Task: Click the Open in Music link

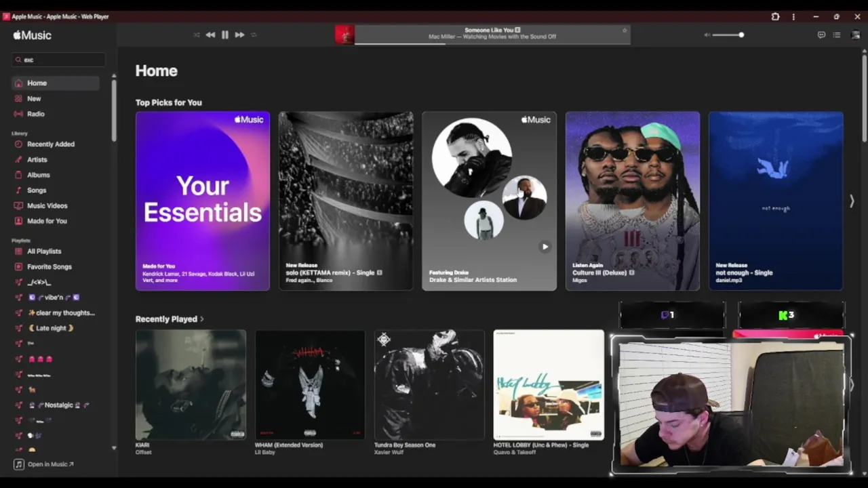Action: (x=50, y=464)
